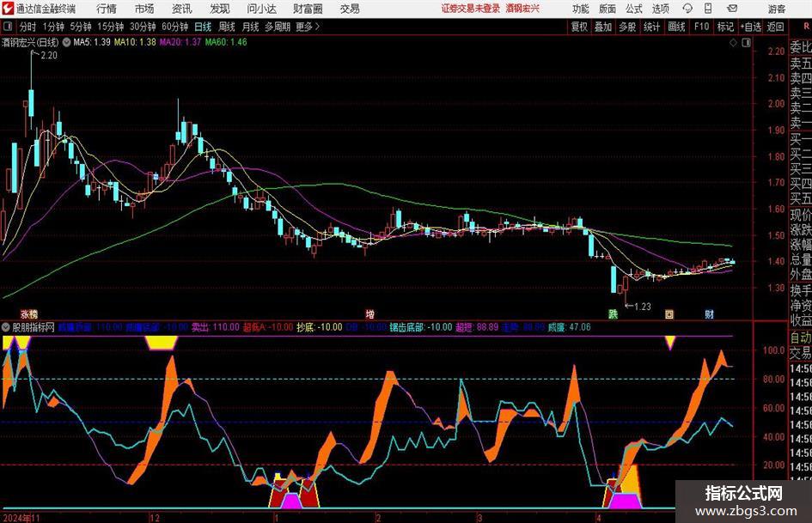Image resolution: width=812 pixels, height=523 pixels.
Task: Click the 标记 mark button
Action: pos(725,27)
